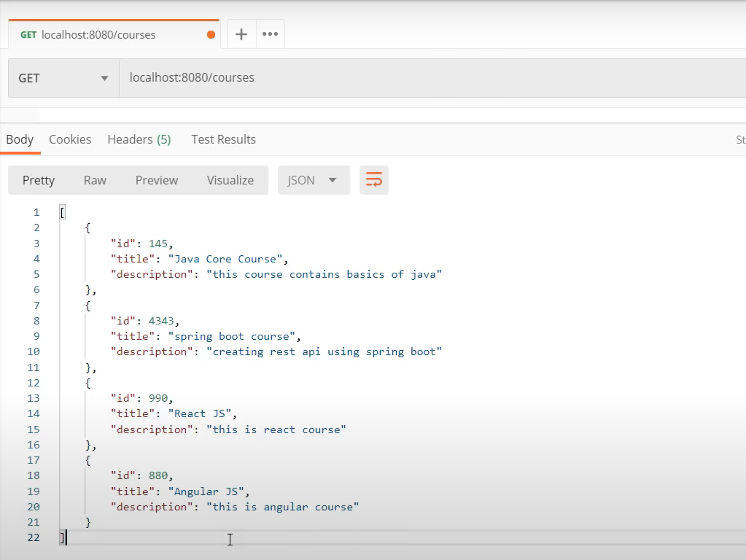
Task: Open the GET method dropdown
Action: (63, 78)
